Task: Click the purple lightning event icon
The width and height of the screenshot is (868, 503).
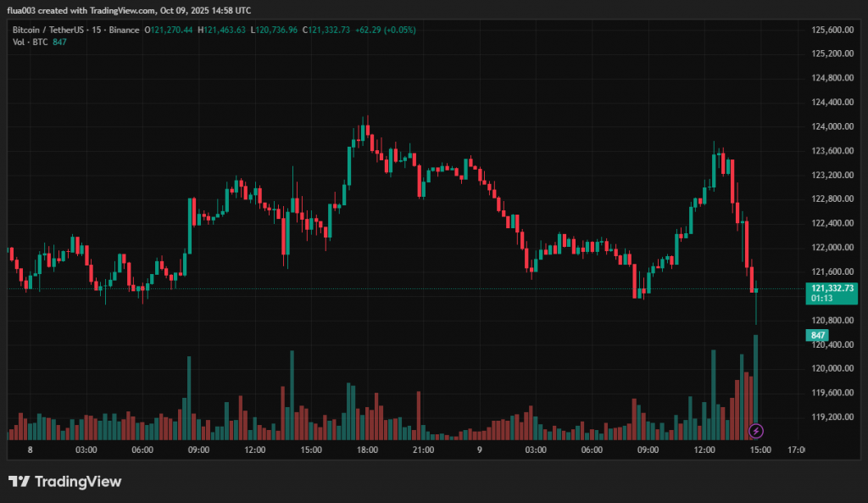Action: click(757, 431)
